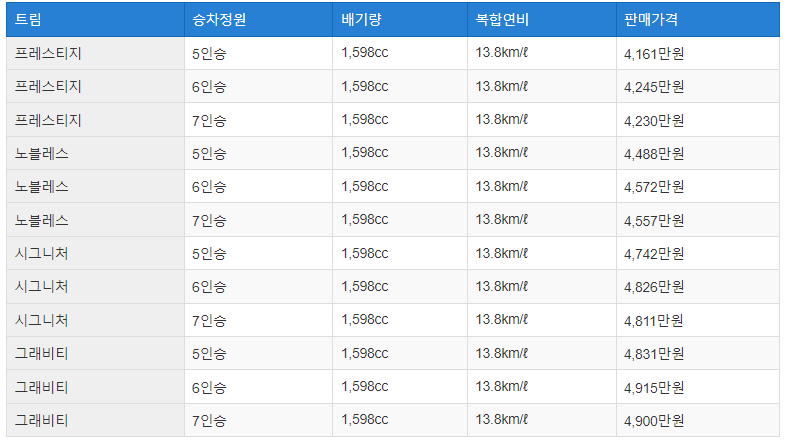Click the 승차정원 column header

click(258, 20)
